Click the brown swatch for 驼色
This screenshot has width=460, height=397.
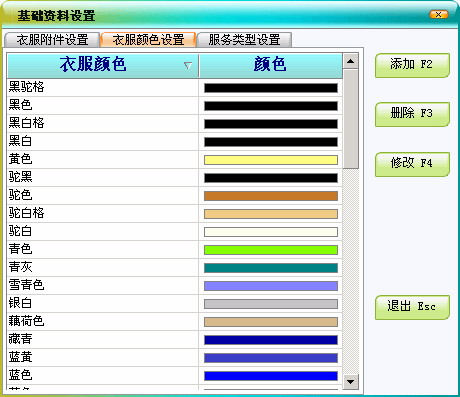(x=271, y=196)
